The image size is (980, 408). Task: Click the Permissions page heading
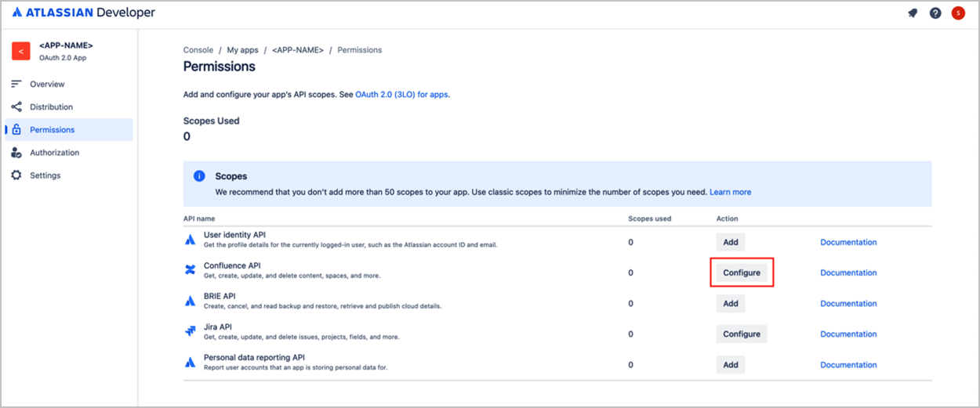220,67
